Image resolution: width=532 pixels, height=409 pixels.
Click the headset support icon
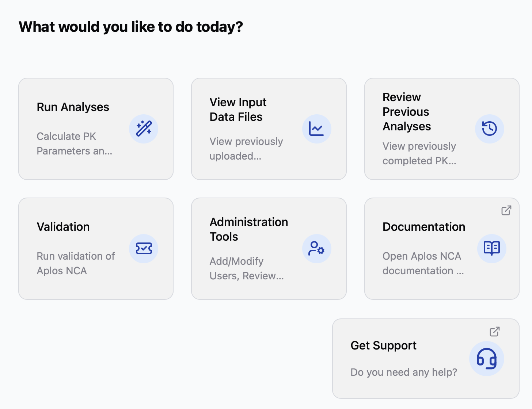click(x=487, y=359)
